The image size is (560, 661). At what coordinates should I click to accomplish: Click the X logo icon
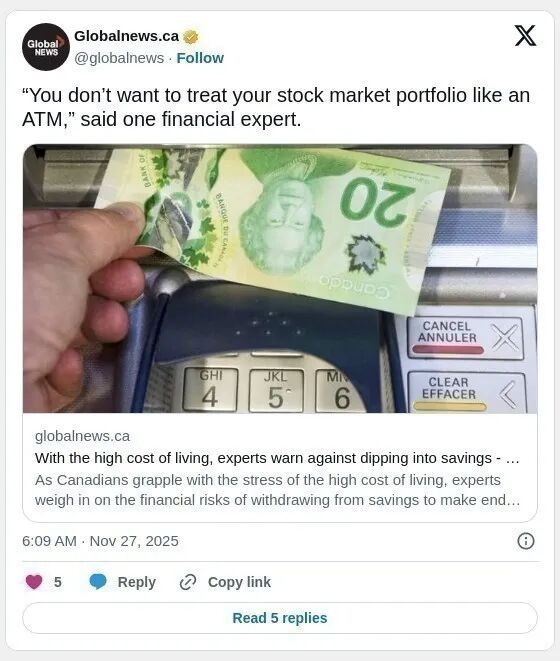point(525,35)
